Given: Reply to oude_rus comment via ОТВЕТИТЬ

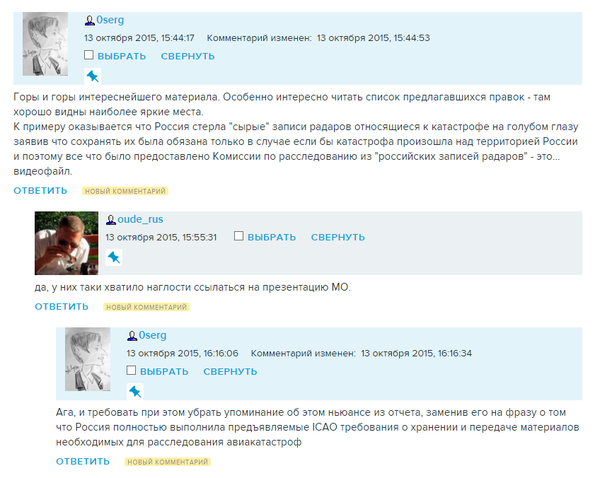Looking at the screenshot, I should click(x=61, y=307).
